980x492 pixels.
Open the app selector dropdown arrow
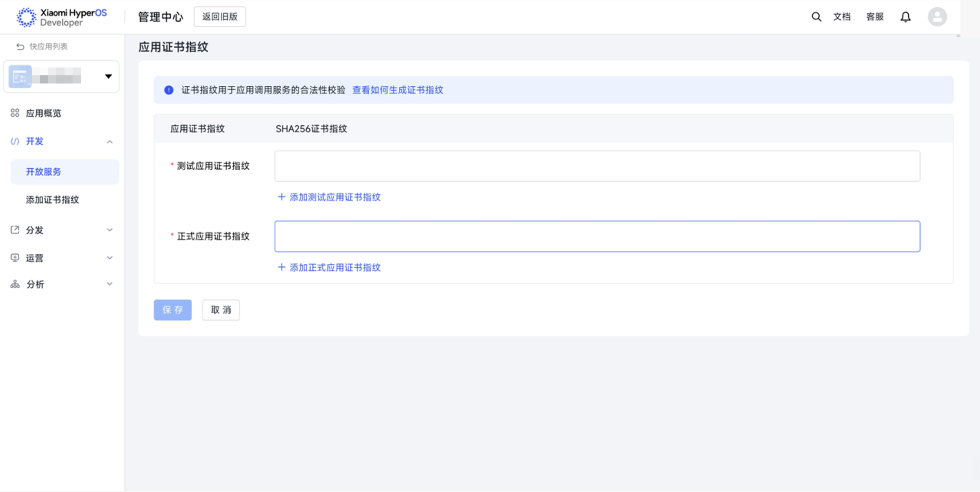108,76
